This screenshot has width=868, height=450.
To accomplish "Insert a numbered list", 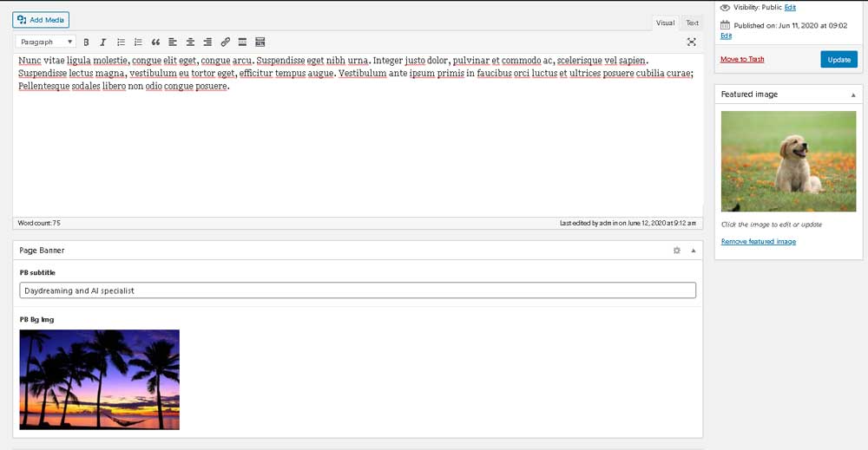I will pos(138,42).
